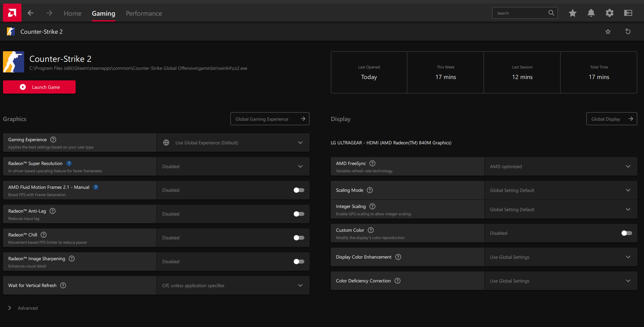Toggle the sidebar panel icon
Screen dimensions: 644x327
tap(628, 13)
